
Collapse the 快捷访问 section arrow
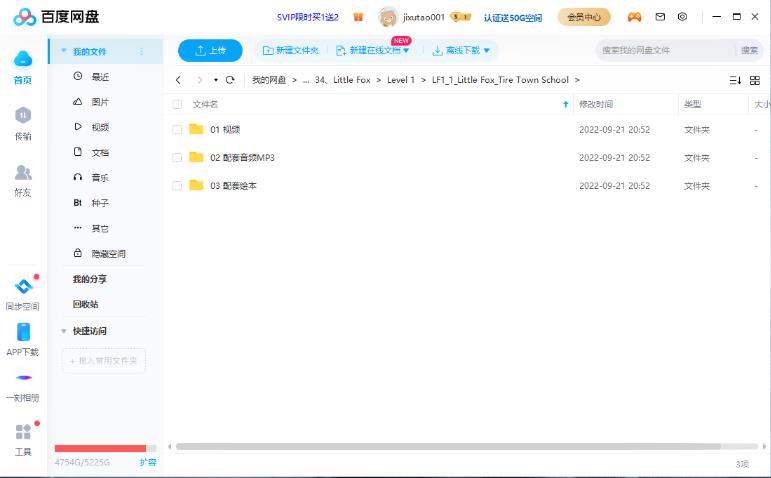pyautogui.click(x=63, y=331)
